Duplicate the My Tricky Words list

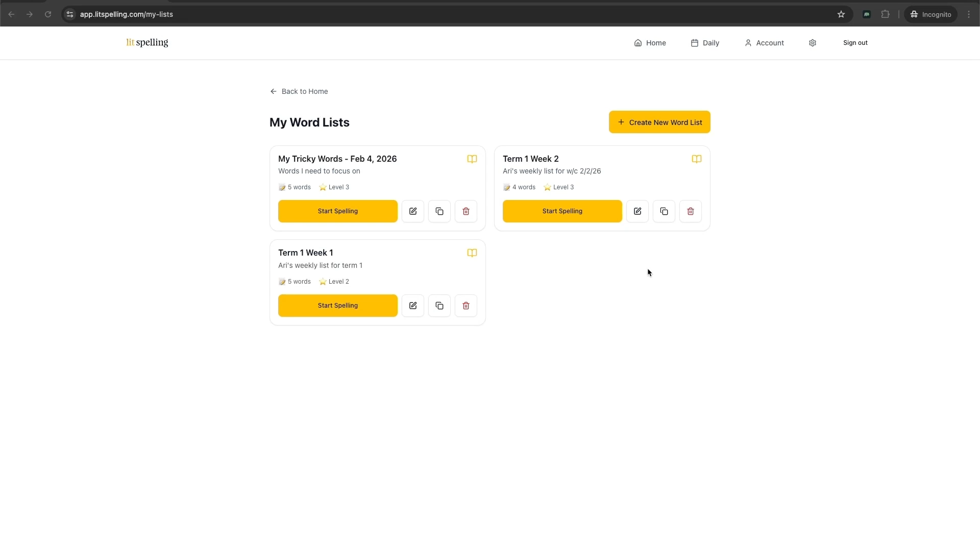[x=439, y=211]
